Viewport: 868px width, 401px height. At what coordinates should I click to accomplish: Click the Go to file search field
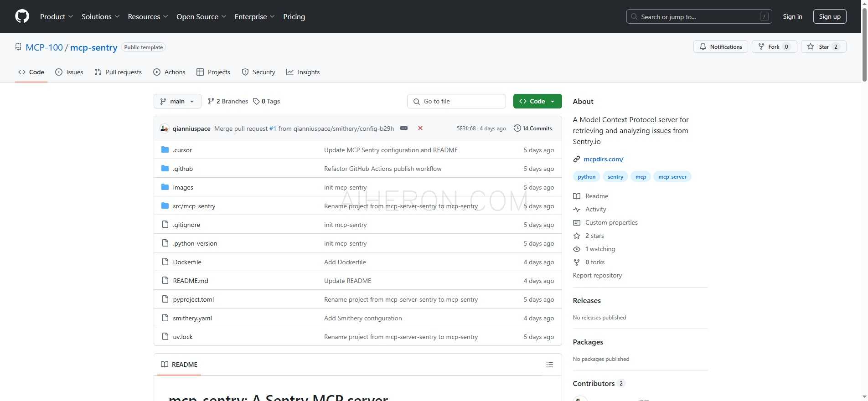click(x=456, y=101)
